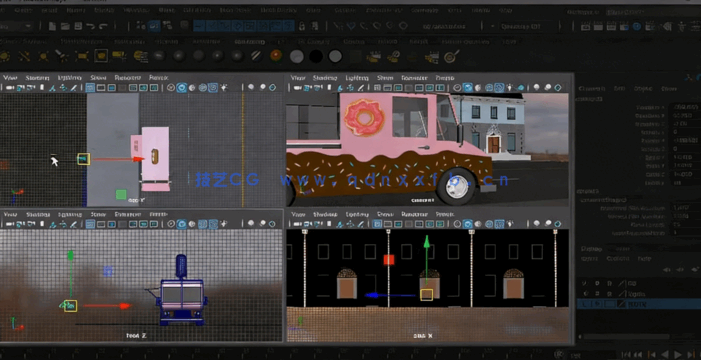701x360 pixels.
Task: Open Renderer menu of camera1 panel
Action: tap(414, 78)
